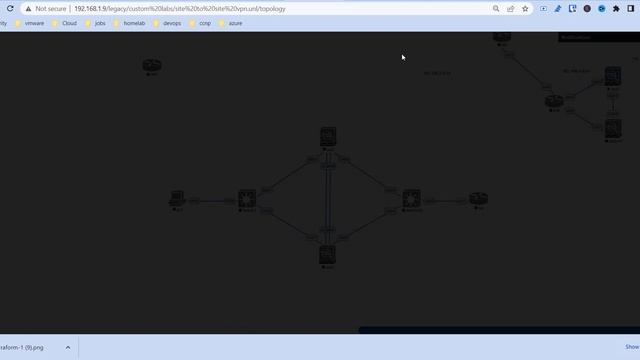Open the homelab bookmarks folder
Screen dimensions: 640x360
click(x=129, y=23)
